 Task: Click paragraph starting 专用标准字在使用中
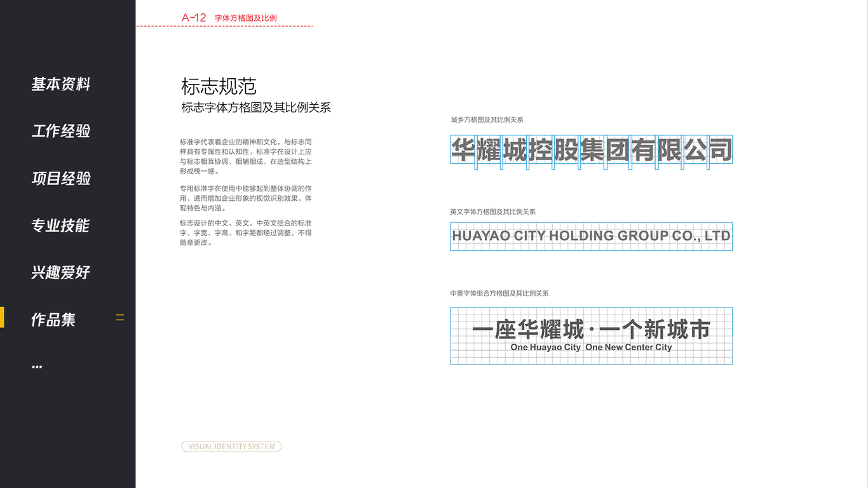click(x=246, y=198)
